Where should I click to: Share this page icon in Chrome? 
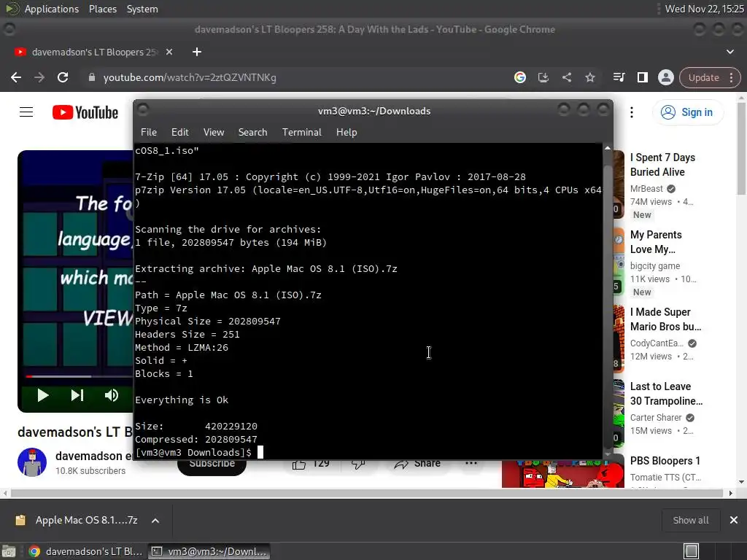566,77
